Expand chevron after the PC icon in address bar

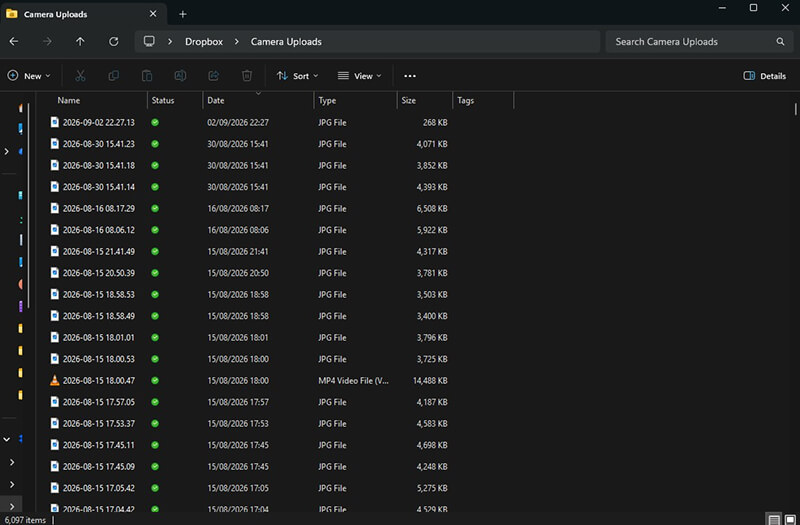tap(170, 42)
